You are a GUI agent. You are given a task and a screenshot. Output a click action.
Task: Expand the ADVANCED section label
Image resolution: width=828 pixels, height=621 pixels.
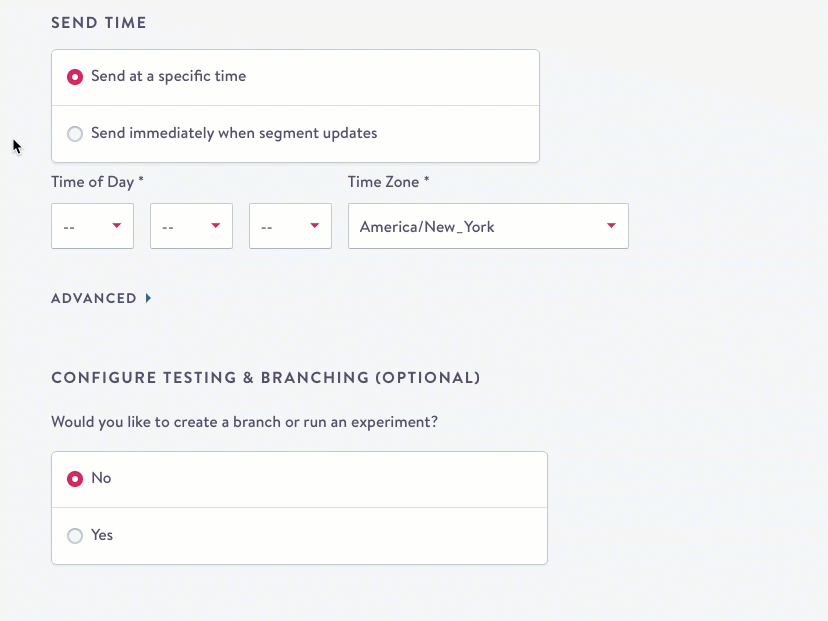click(94, 298)
